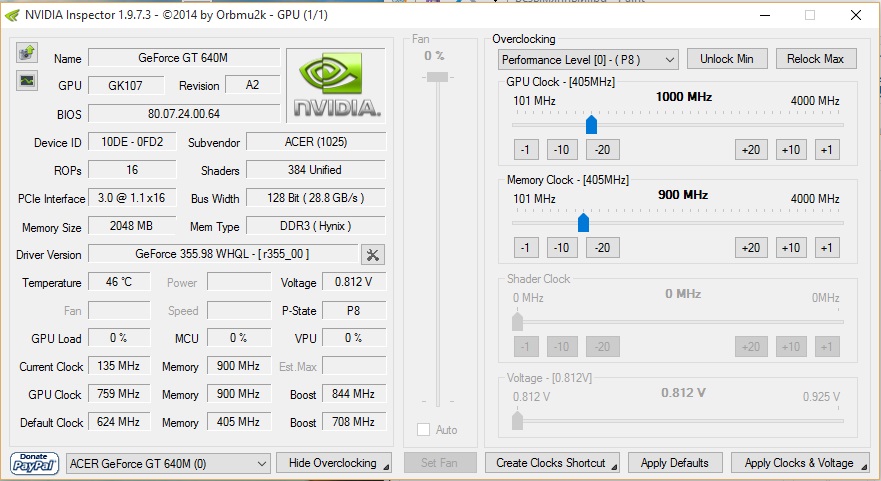Decrease Memory Clock by 1 MHz
The height and width of the screenshot is (481, 881).
pos(526,248)
